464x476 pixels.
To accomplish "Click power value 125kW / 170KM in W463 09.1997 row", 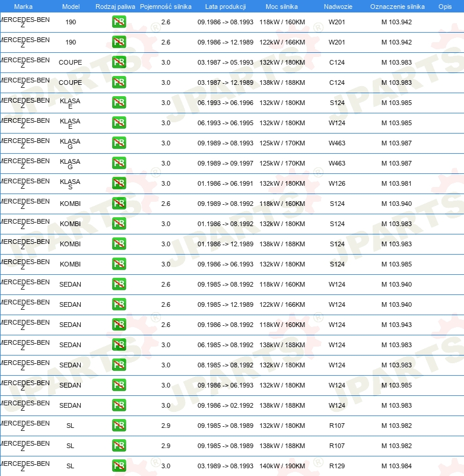I will (282, 163).
